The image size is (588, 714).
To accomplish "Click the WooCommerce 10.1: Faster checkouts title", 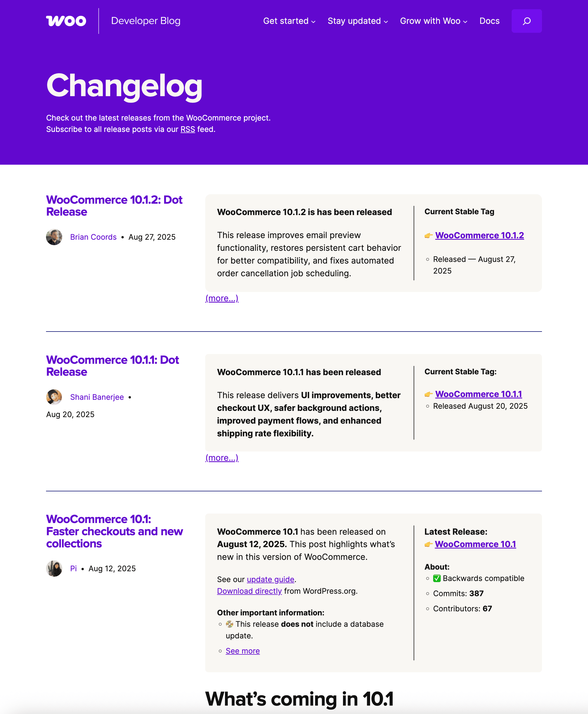I will click(115, 531).
